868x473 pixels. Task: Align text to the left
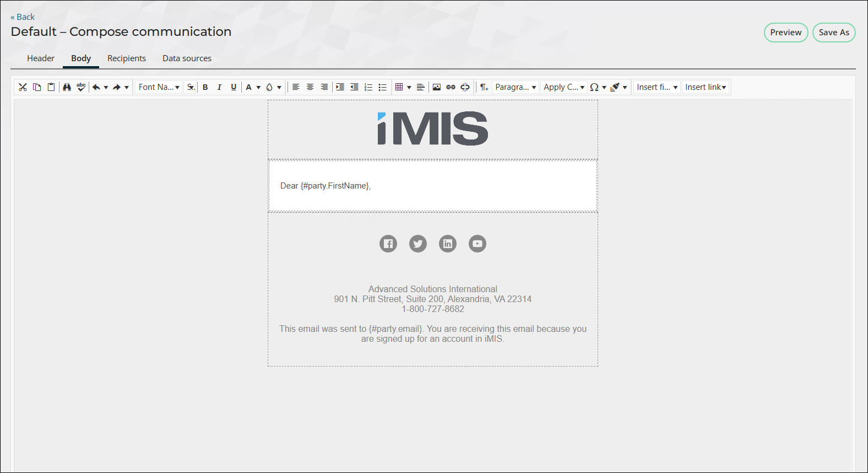point(296,87)
